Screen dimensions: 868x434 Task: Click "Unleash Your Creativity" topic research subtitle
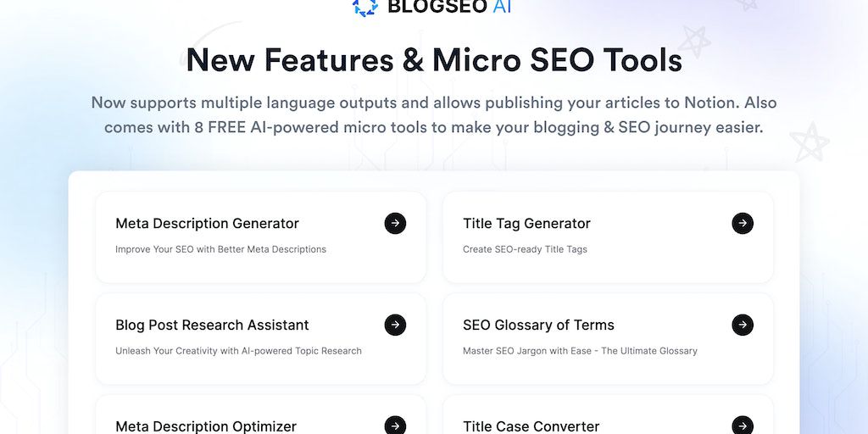pos(238,351)
